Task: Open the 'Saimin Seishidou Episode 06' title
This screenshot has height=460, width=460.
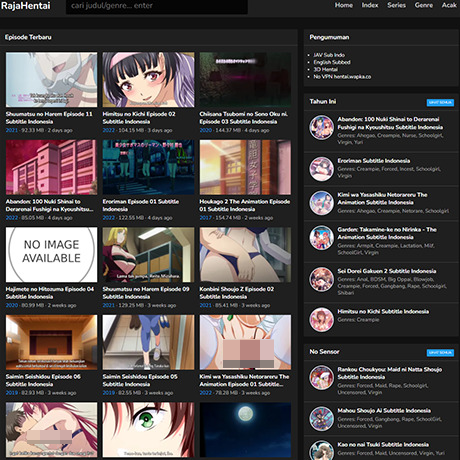Action: tap(43, 380)
